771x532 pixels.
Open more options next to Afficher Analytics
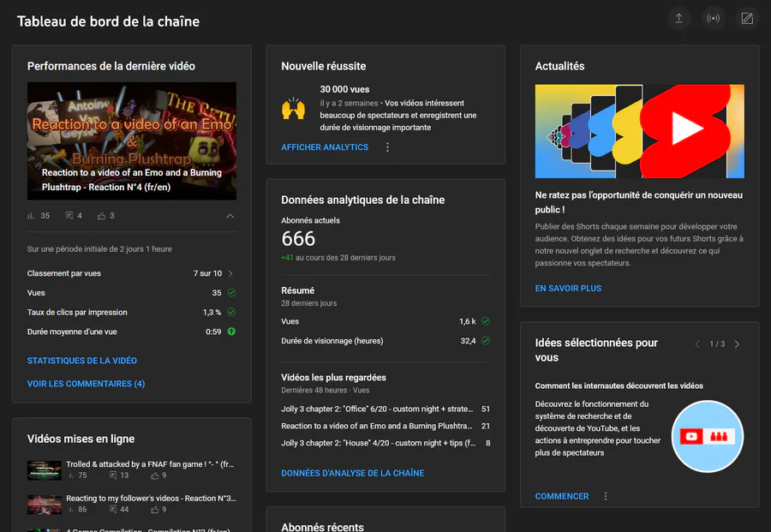[387, 147]
